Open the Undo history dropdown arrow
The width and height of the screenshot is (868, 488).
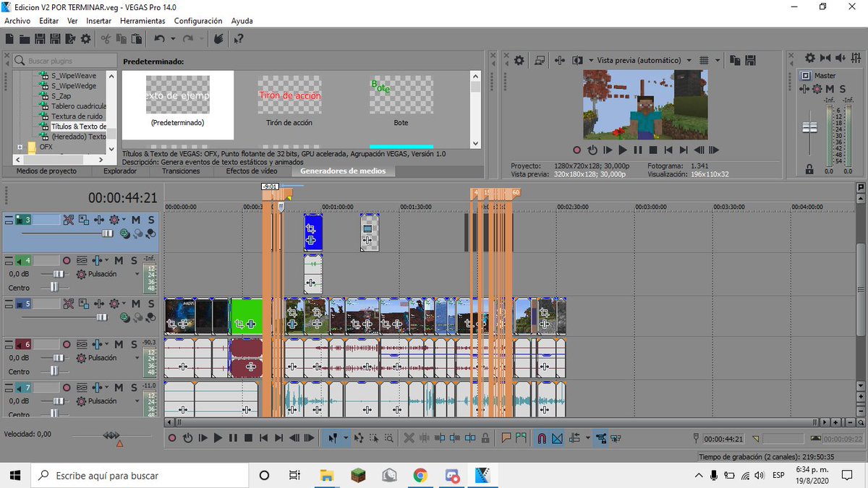174,39
